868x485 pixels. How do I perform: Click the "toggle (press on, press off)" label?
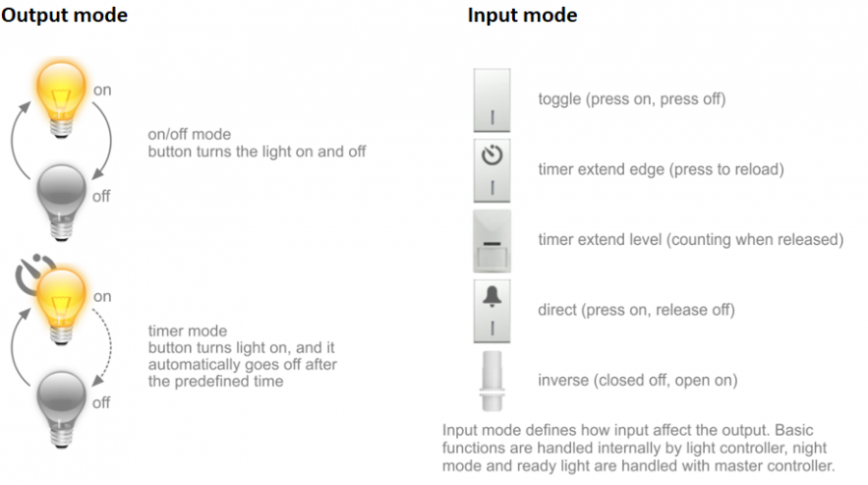click(x=632, y=100)
